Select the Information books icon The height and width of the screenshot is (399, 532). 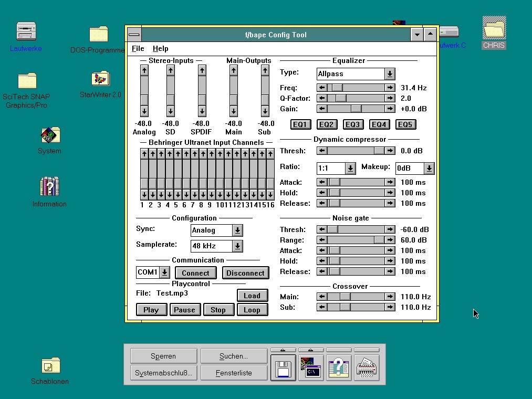tap(49, 186)
